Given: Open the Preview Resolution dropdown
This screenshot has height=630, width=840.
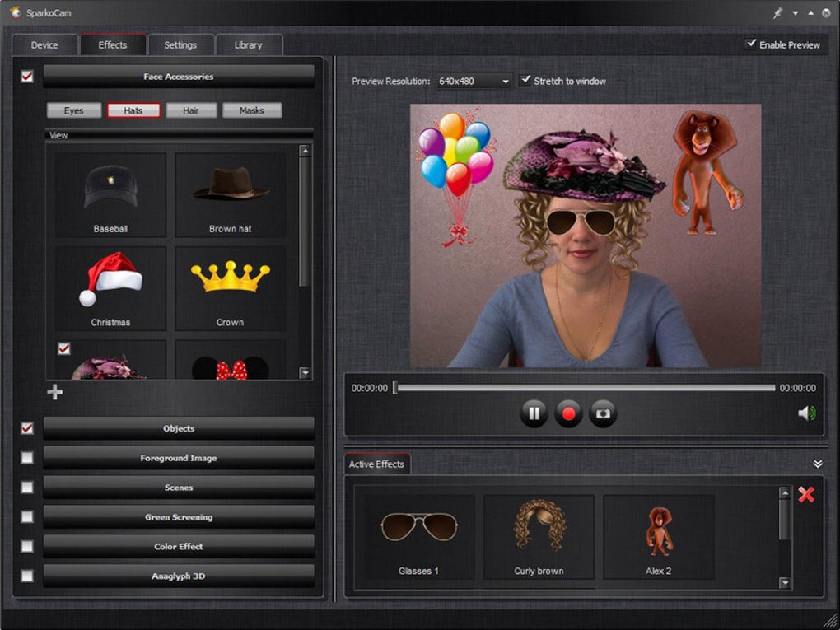Looking at the screenshot, I should coord(474,82).
